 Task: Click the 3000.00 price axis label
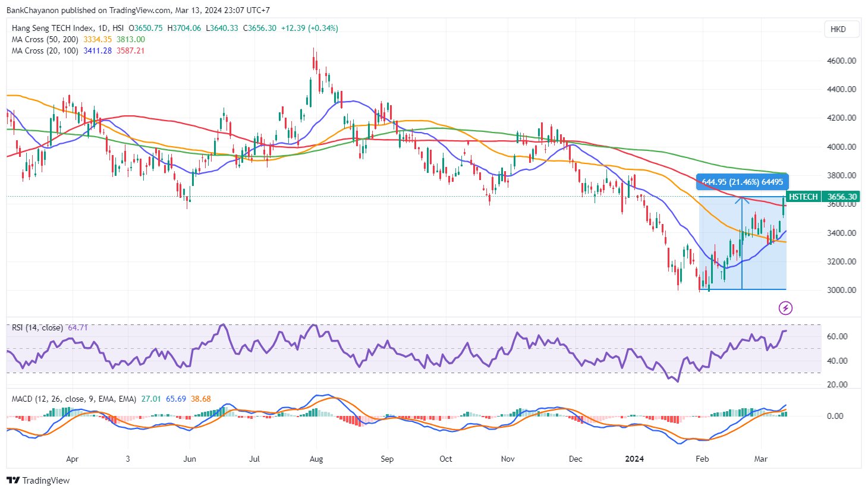coord(842,290)
